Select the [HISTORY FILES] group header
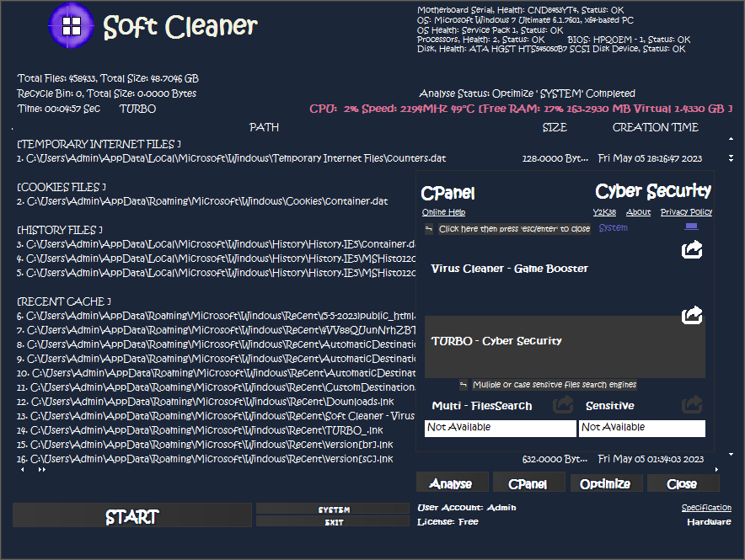The image size is (745, 560). [60, 230]
